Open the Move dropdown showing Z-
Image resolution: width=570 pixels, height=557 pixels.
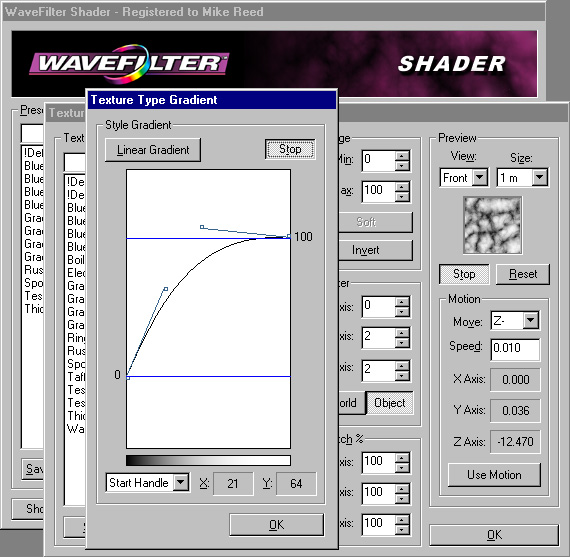[x=531, y=321]
